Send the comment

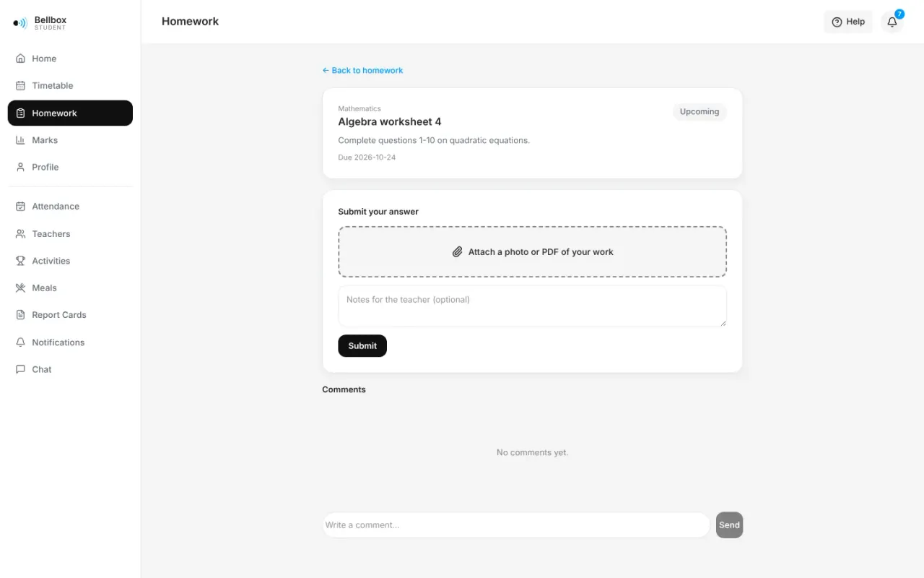coord(729,525)
